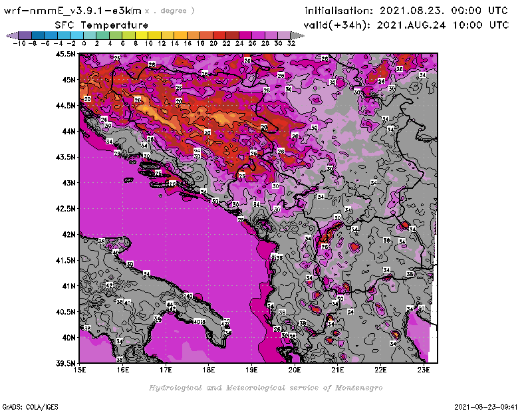Click the purple legend swatch between -10 and -8
Viewport: 532px width, 411px height.
pos(25,35)
